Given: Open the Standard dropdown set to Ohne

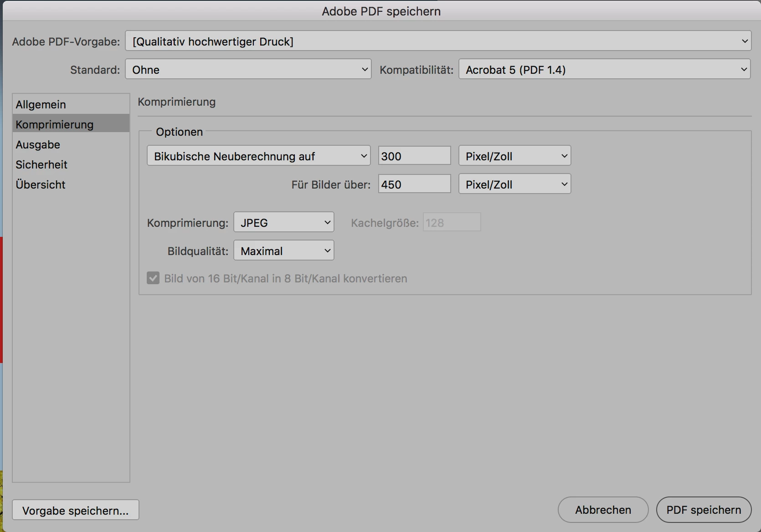Looking at the screenshot, I should tap(248, 69).
